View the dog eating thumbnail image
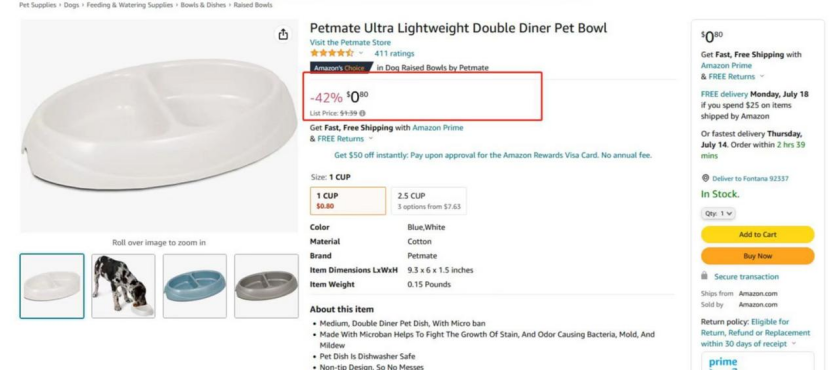 [x=123, y=286]
